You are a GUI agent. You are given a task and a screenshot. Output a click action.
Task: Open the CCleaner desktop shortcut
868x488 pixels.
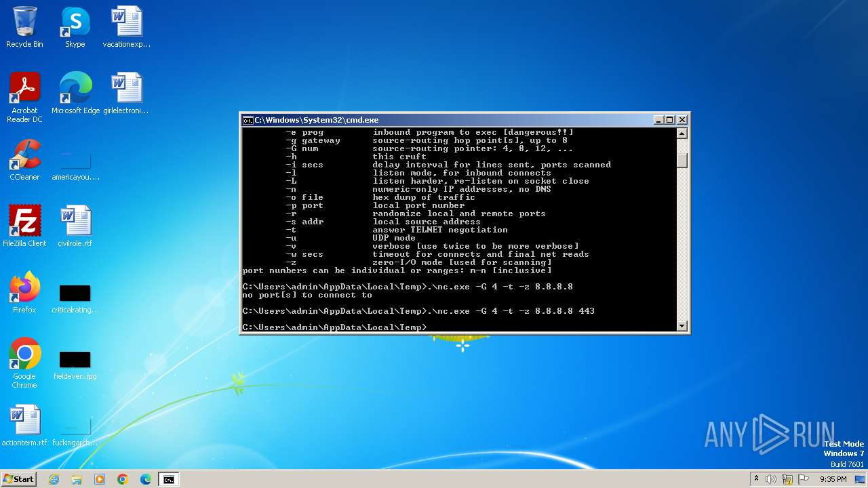(24, 160)
